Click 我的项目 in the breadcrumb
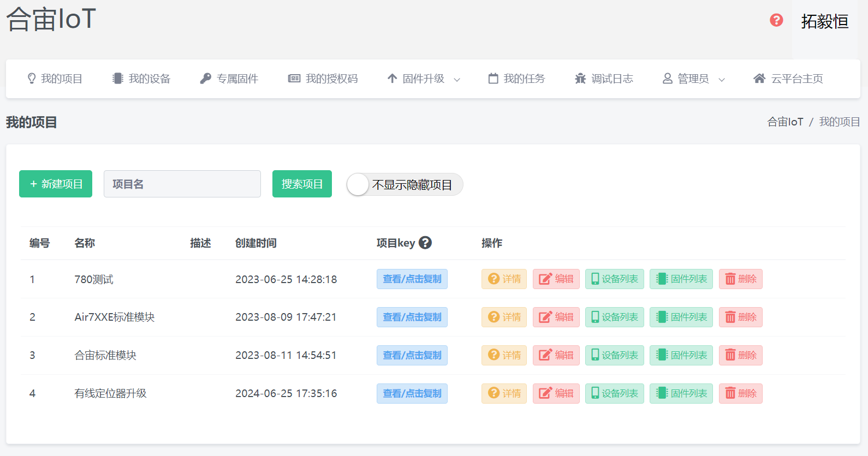 click(839, 122)
